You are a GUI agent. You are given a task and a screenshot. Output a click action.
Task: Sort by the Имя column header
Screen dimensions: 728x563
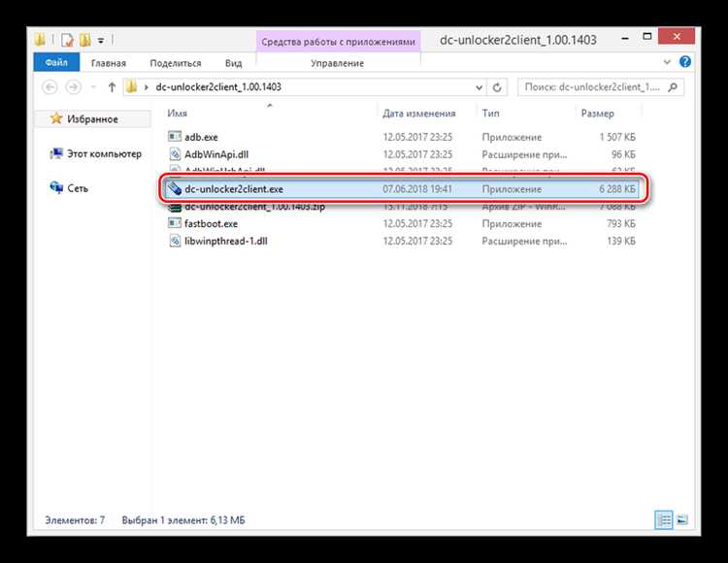tap(177, 114)
